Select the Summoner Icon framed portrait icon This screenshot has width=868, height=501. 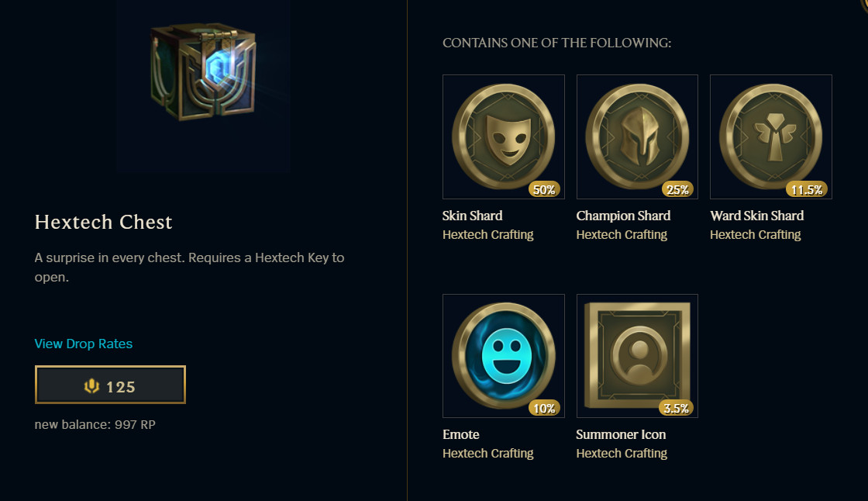pyautogui.click(x=637, y=355)
